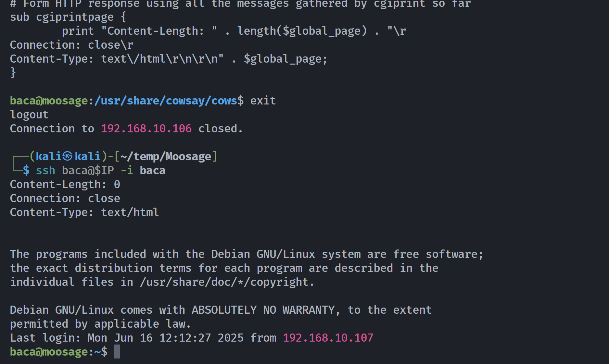This screenshot has height=364, width=609.
Task: Click the path /usr/share/cowsay/cows
Action: coord(166,101)
